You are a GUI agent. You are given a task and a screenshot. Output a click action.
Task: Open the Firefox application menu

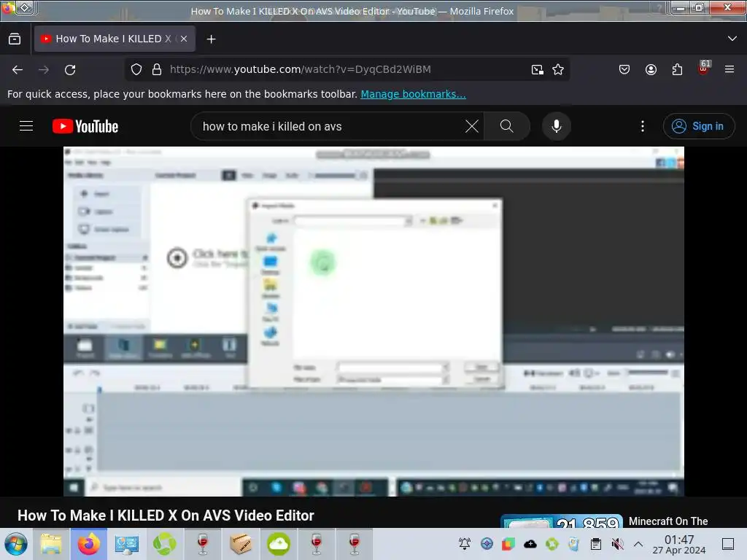pyautogui.click(x=729, y=69)
